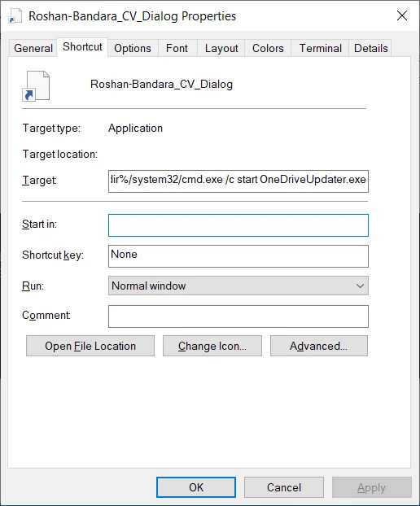Click the Comment input field
This screenshot has width=420, height=506.
click(x=238, y=316)
